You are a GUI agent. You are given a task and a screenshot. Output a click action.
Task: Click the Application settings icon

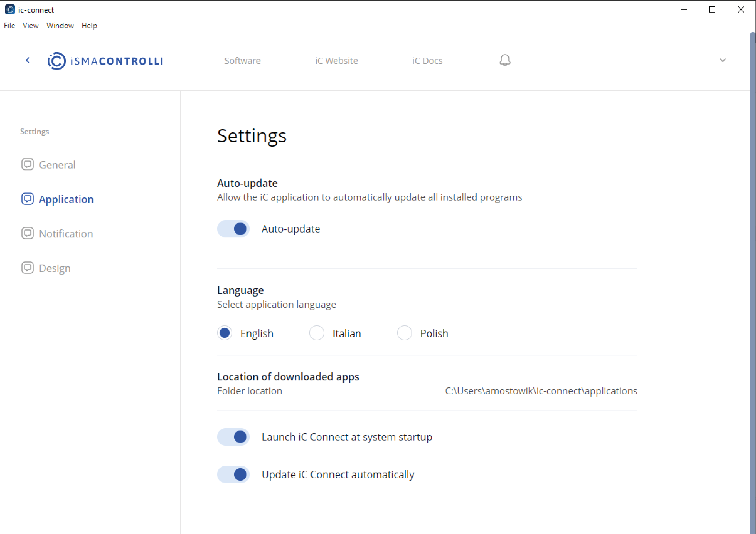pyautogui.click(x=27, y=199)
